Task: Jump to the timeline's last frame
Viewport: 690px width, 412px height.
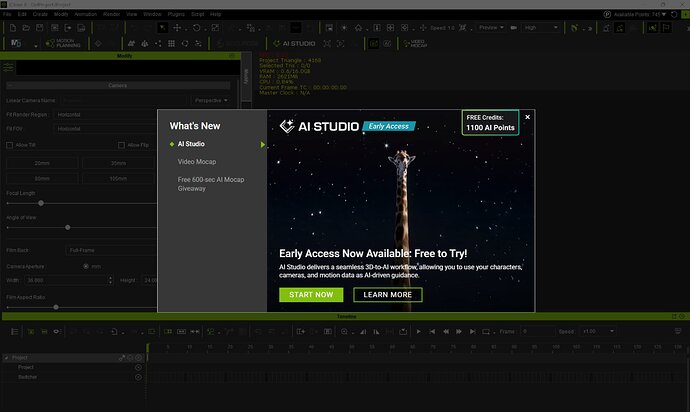Action: pos(472,331)
